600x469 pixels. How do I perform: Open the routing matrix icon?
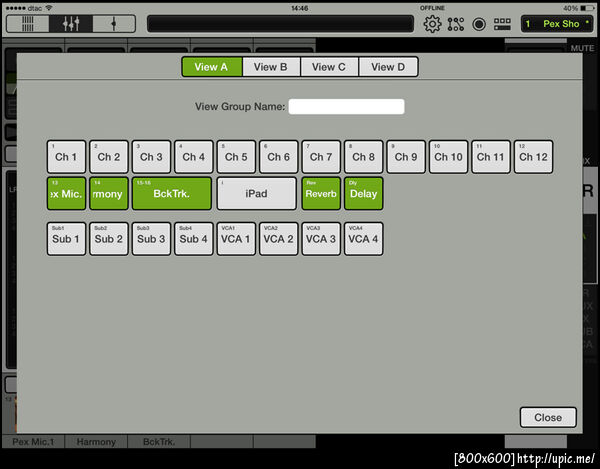tap(456, 24)
